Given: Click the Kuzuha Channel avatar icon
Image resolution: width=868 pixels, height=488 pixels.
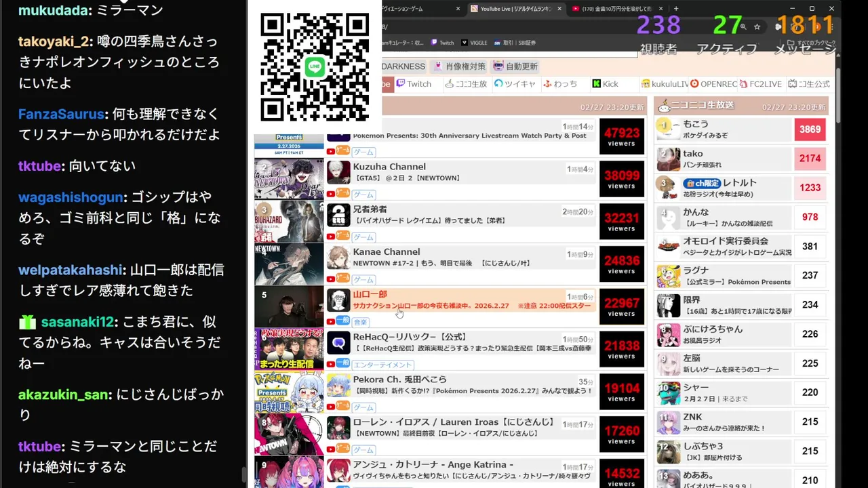Looking at the screenshot, I should click(x=338, y=172).
